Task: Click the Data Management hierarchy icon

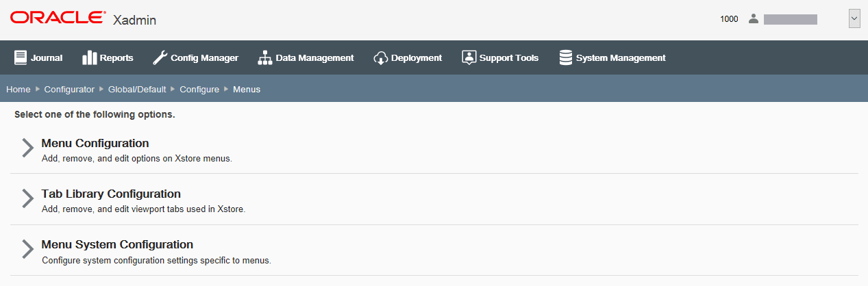Action: click(265, 58)
